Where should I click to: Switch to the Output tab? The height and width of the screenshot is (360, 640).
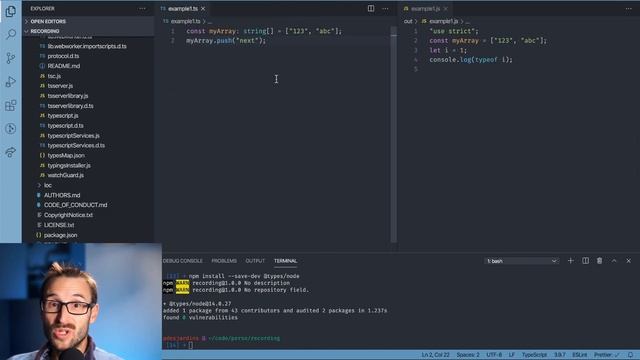(255, 261)
